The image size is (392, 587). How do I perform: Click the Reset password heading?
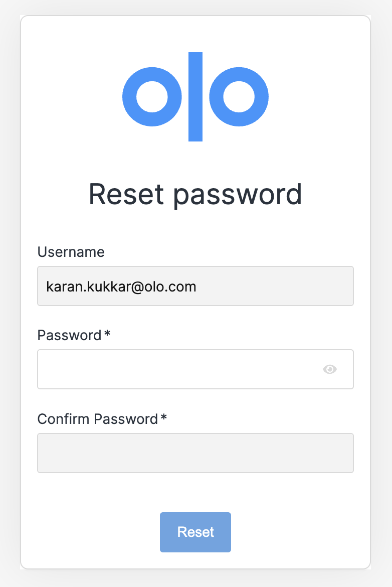[195, 195]
